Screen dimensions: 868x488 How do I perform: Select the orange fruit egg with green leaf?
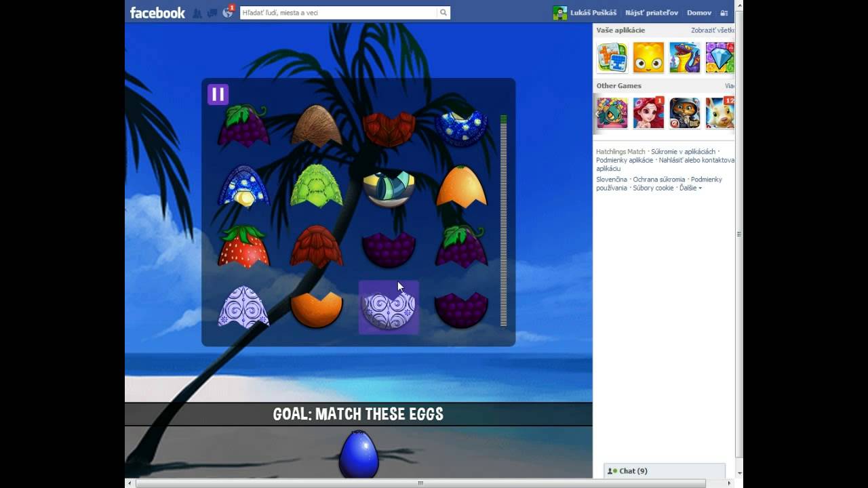461,186
